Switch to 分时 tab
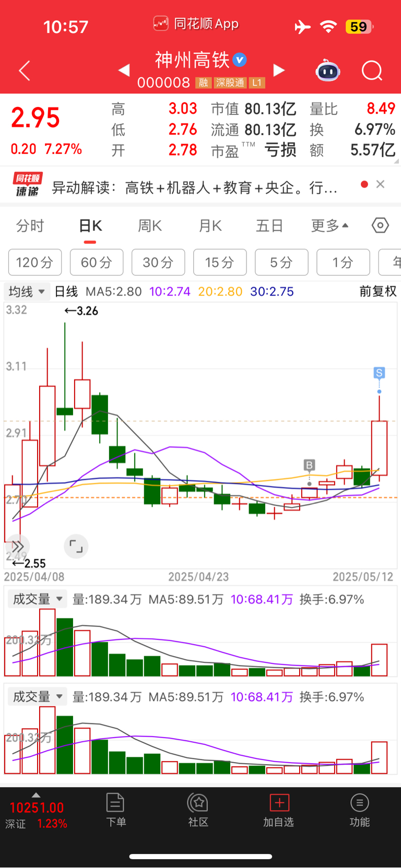This screenshot has height=868, width=401. tap(30, 225)
